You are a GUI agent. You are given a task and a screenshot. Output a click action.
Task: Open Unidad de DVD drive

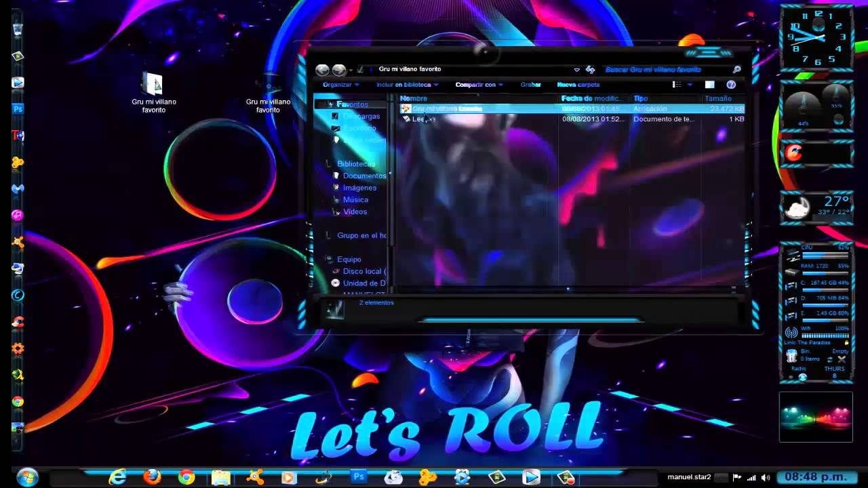(x=364, y=283)
